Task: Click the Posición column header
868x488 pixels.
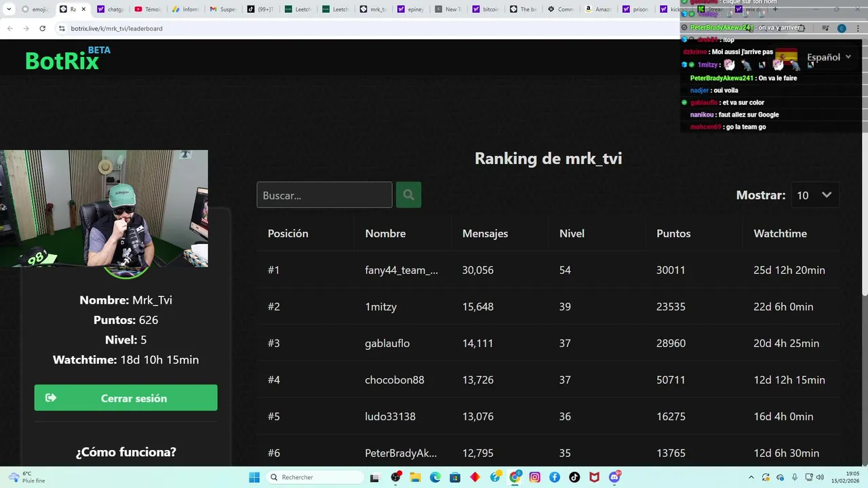Action: (288, 233)
